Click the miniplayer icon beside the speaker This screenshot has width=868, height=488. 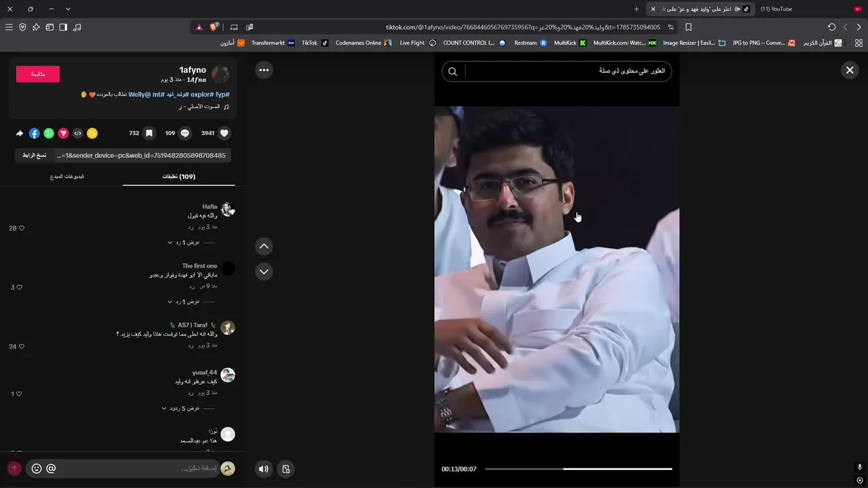point(286,468)
